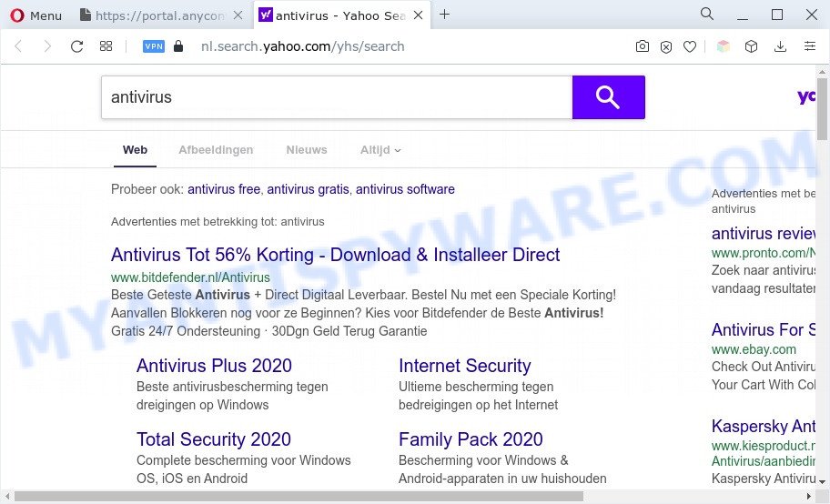Open Easy Setup sliders icon

(x=810, y=46)
